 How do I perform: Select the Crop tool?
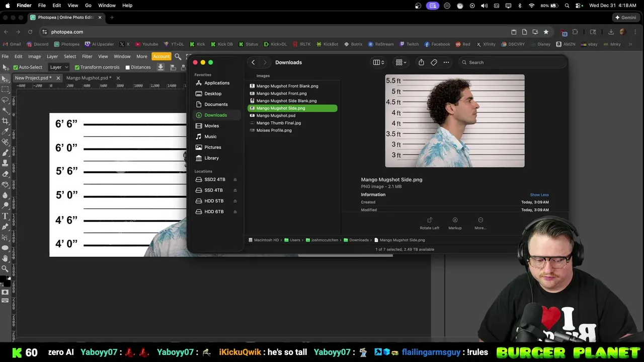(x=5, y=121)
